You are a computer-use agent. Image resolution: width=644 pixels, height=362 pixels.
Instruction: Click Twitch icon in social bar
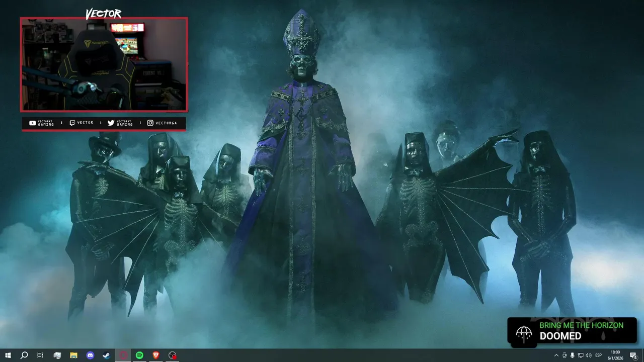click(72, 123)
